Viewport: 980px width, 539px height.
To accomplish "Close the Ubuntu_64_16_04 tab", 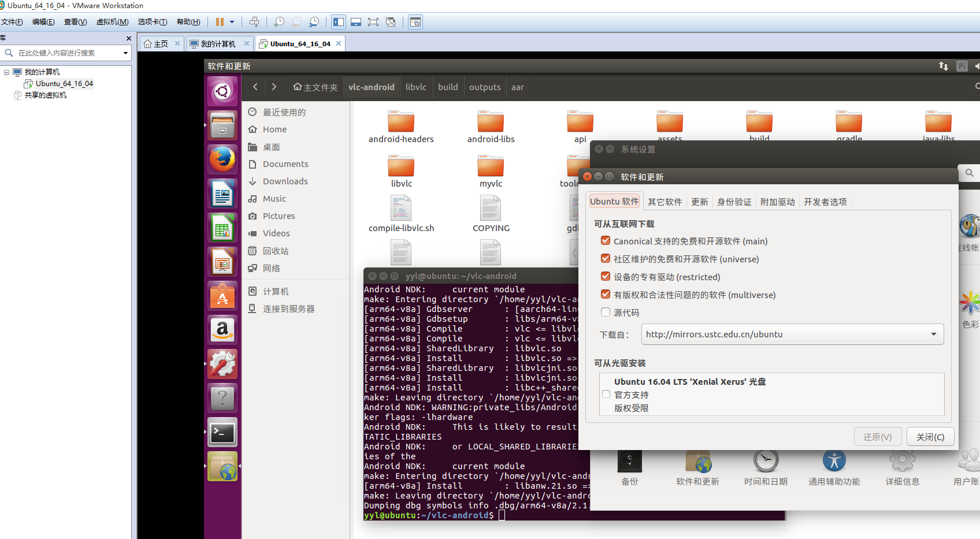I will coord(339,43).
